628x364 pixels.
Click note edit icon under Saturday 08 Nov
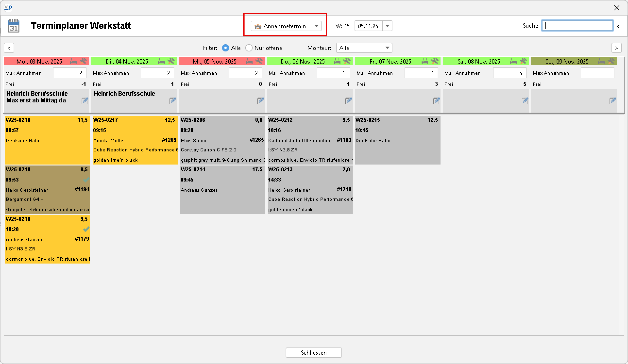click(x=525, y=101)
